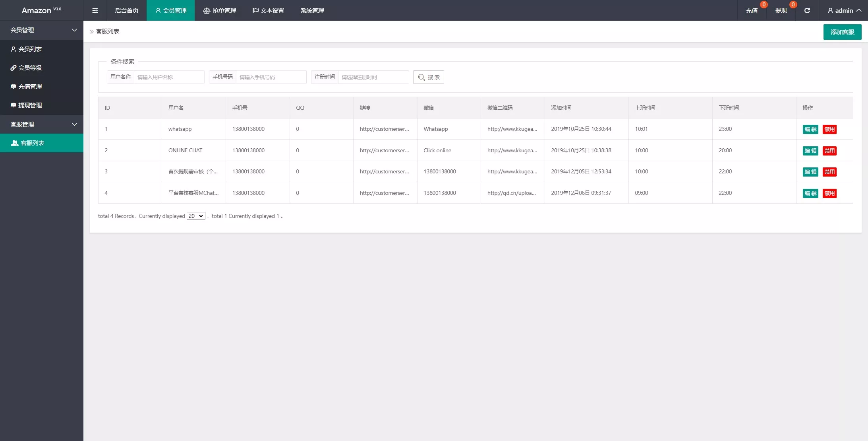The width and height of the screenshot is (868, 441).
Task: Click the 充值 notification badge item
Action: click(752, 10)
